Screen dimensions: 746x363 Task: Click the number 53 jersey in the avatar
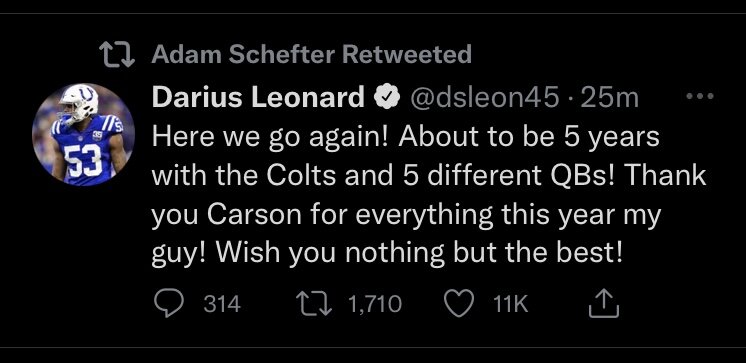pyautogui.click(x=82, y=160)
